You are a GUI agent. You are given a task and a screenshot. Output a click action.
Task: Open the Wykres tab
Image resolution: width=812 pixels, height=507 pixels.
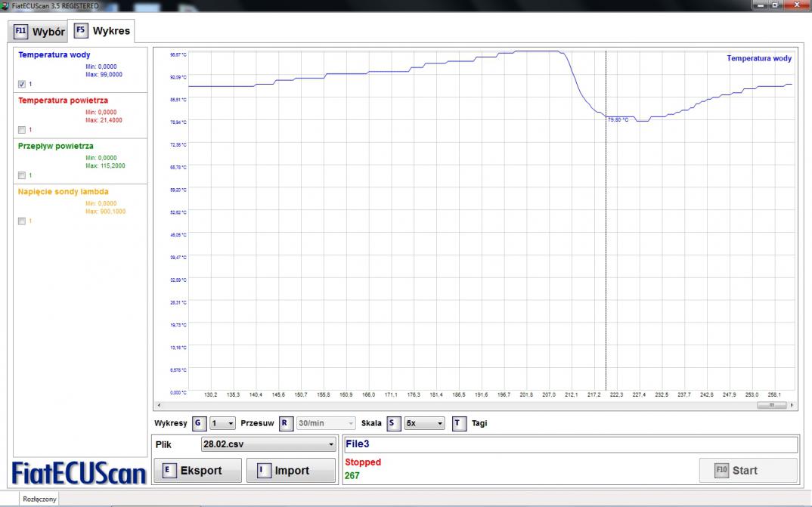tap(101, 31)
